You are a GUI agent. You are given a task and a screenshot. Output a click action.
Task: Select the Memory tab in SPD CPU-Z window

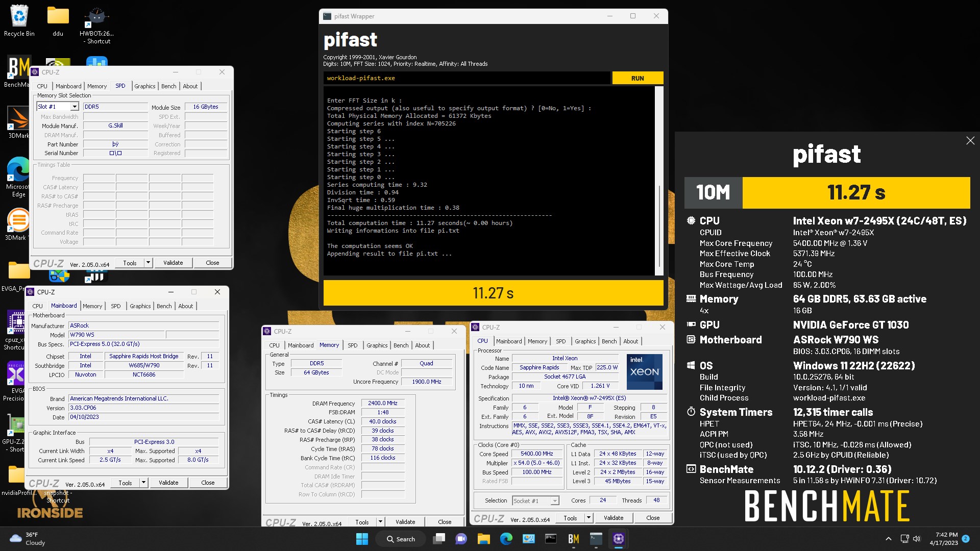(x=97, y=86)
